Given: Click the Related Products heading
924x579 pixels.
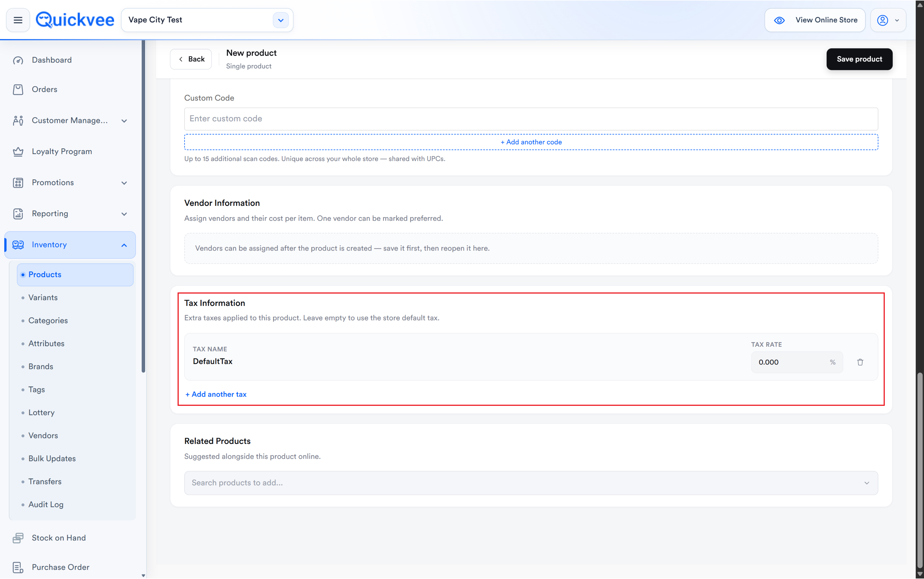Looking at the screenshot, I should click(x=217, y=441).
